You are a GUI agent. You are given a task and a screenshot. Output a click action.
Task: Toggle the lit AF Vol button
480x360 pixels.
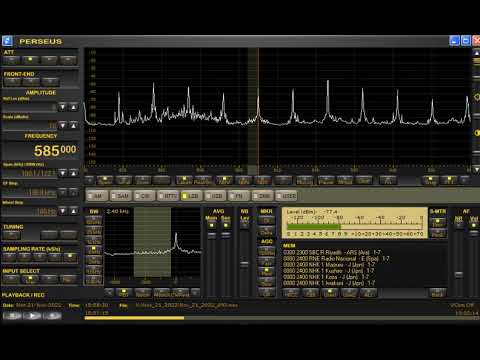[473, 226]
